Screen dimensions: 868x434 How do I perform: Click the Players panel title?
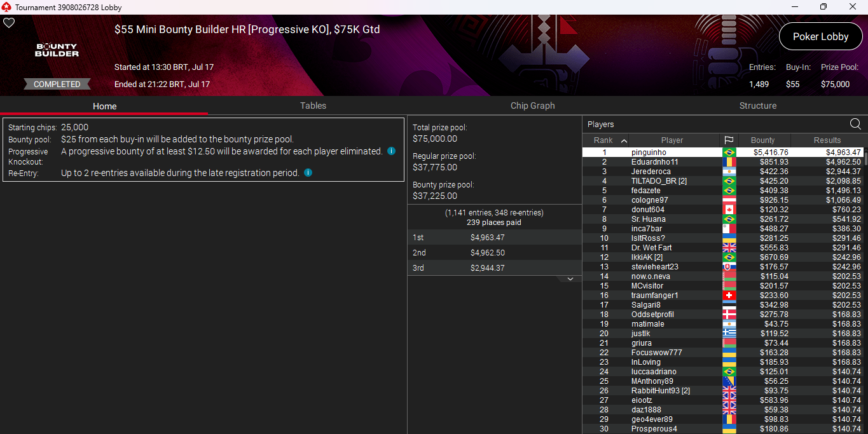tap(601, 125)
